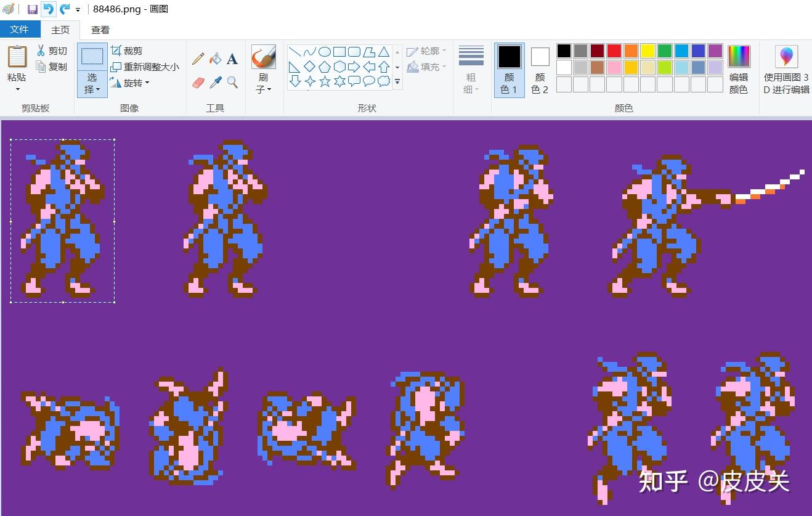Click the 裁剪 crop button
812x516 pixels.
tap(127, 51)
